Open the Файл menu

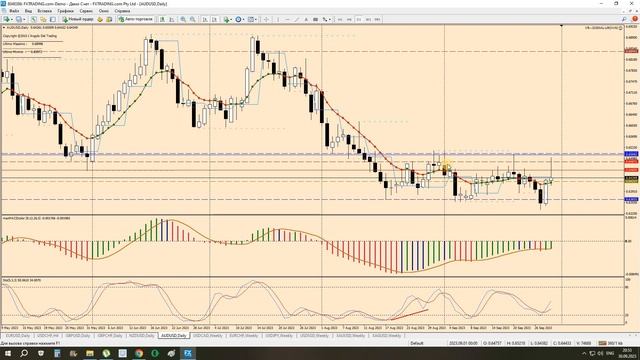tap(14, 11)
